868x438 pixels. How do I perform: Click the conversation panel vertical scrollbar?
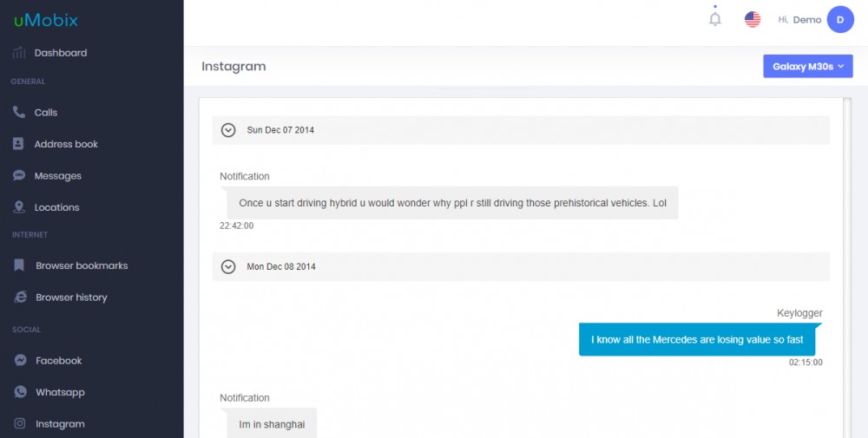846,268
